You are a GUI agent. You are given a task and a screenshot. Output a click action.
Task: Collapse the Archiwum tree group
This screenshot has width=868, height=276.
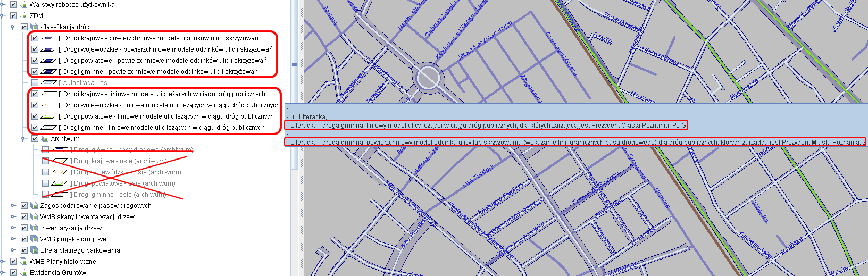point(23,139)
